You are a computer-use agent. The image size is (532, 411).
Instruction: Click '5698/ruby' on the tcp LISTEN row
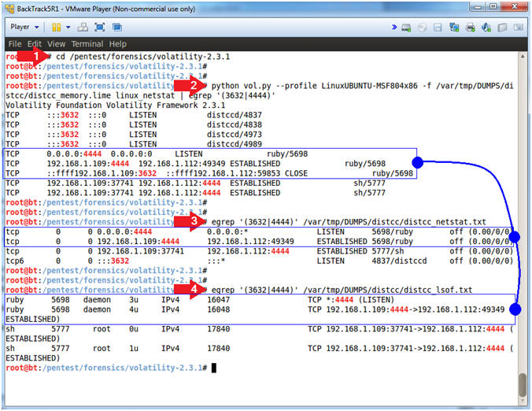click(x=392, y=231)
